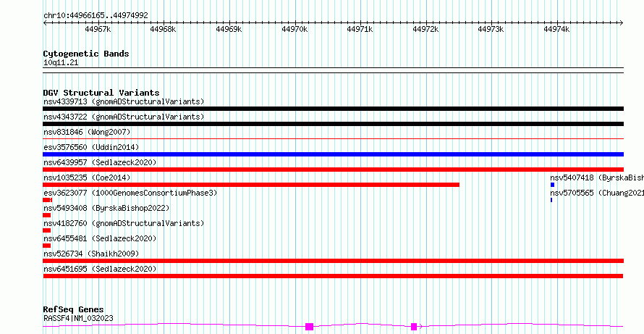Click the tiny blue nsv5705565 variant mark
Image resolution: width=644 pixels, height=334 pixels.
(551, 200)
